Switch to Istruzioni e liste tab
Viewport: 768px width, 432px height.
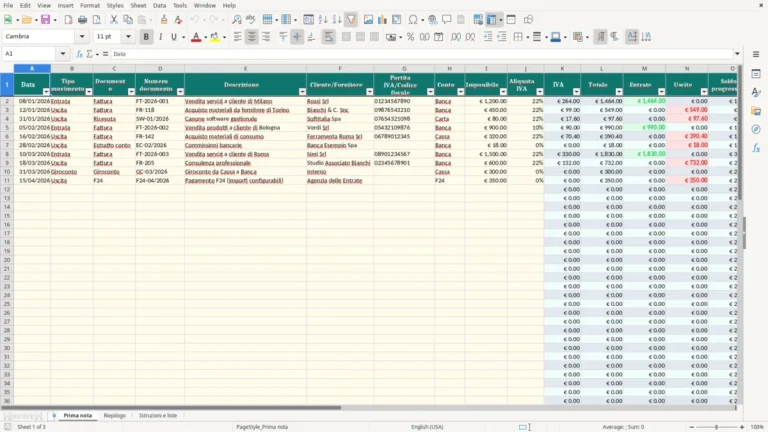pyautogui.click(x=158, y=415)
